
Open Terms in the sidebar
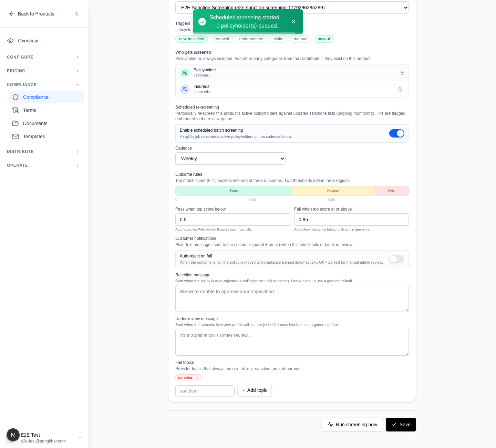46,110
